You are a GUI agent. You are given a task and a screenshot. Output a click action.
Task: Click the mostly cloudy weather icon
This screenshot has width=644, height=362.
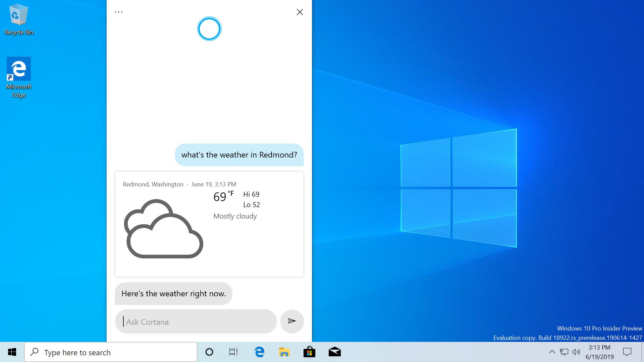164,229
